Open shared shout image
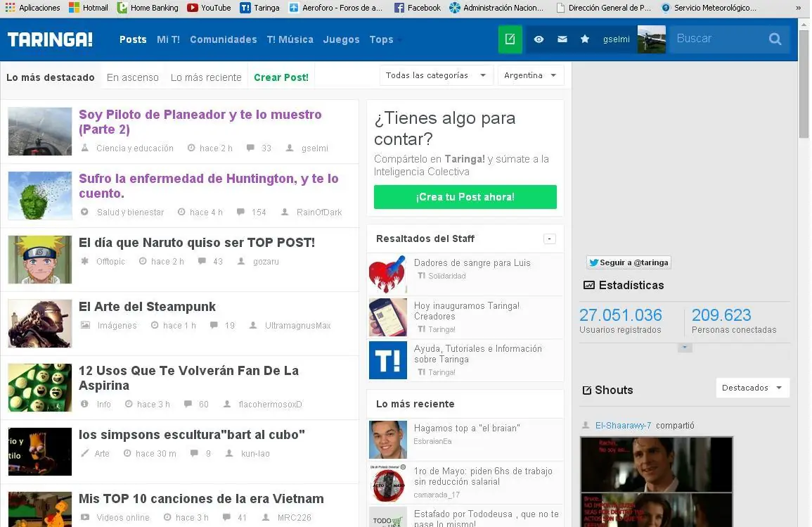812x527 pixels. 656,481
